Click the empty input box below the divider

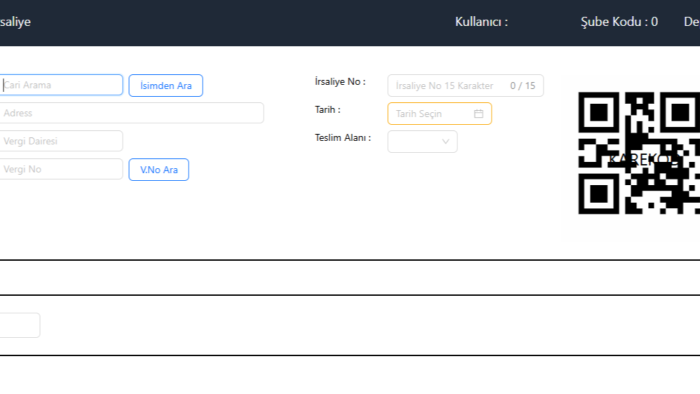20,325
